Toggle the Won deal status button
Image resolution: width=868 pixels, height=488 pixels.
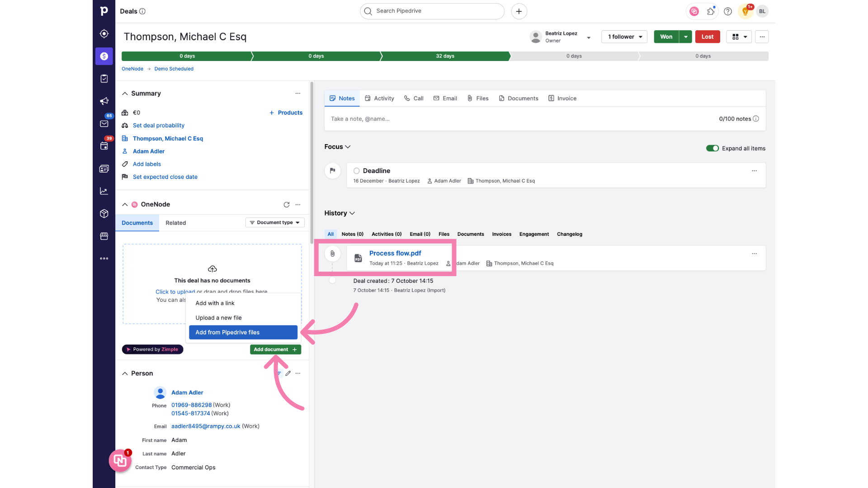[x=666, y=36]
